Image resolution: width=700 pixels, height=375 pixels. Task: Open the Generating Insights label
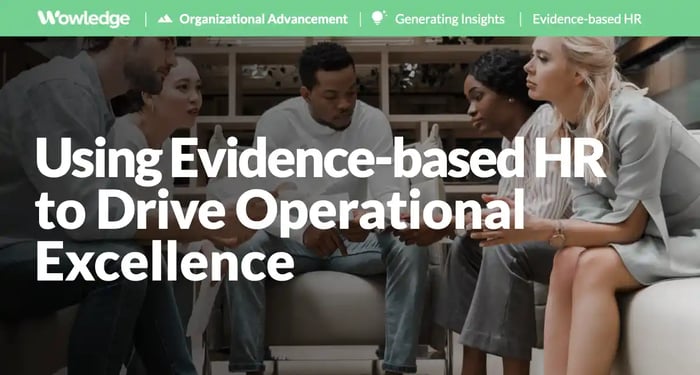[x=450, y=19]
